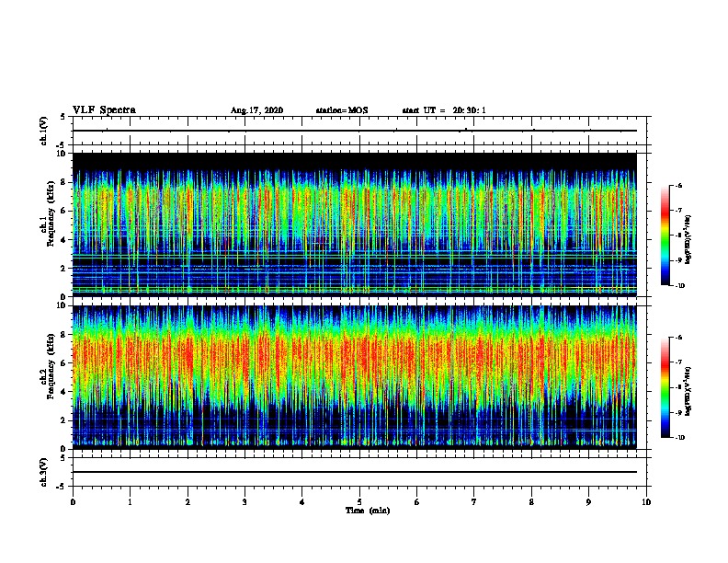Click tick label "1" on the Time axis
Viewport: 728px width, 563px height.
click(130, 502)
